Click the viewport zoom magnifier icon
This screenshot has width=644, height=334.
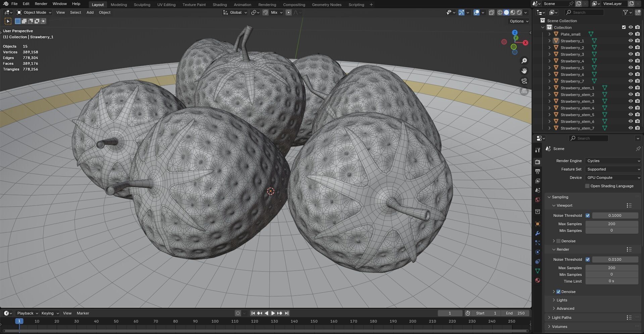point(524,61)
